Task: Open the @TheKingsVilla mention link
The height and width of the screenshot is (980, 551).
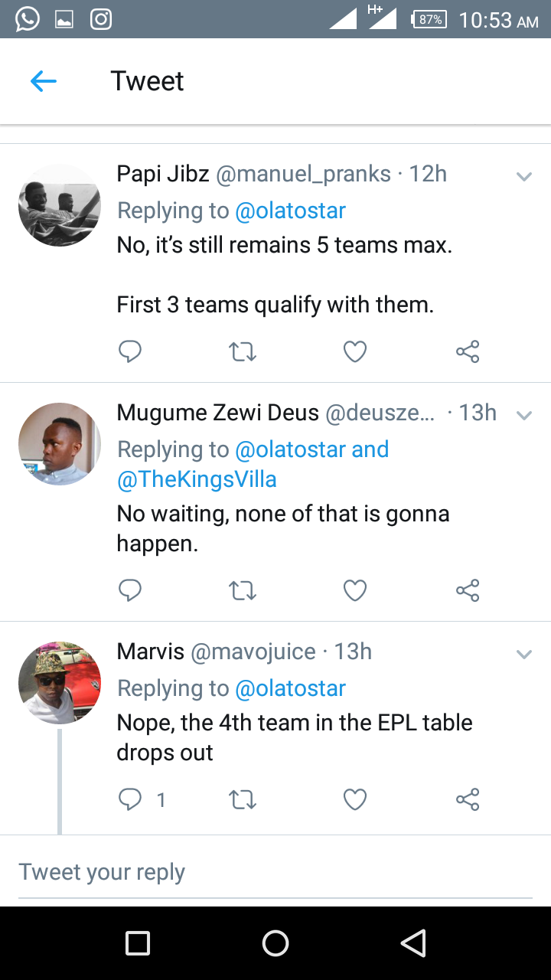Action: [197, 480]
